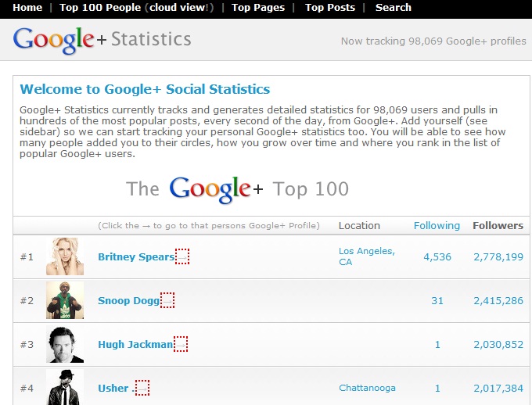532x405 pixels.
Task: Click the profile arrow next to Usher
Action: [x=142, y=388]
